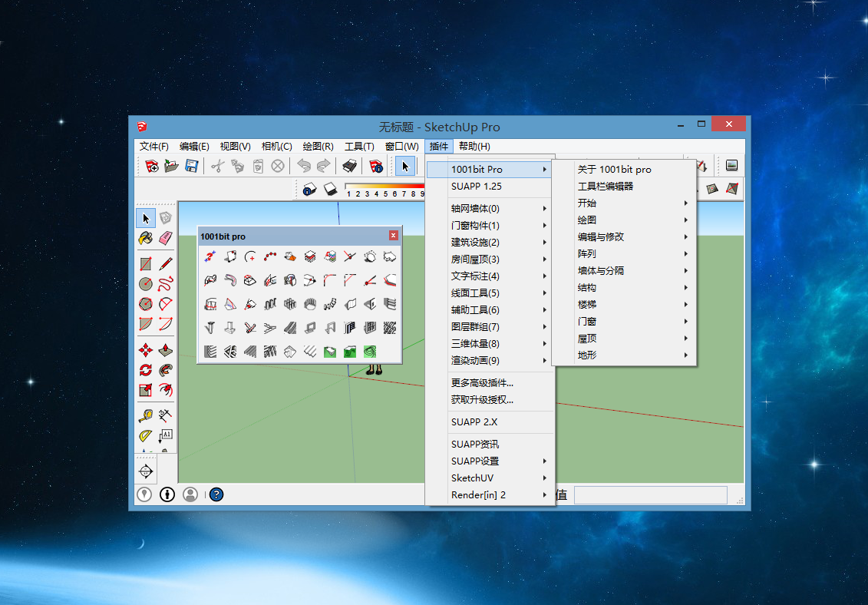Click the Undo arrow in toolbar

(303, 166)
